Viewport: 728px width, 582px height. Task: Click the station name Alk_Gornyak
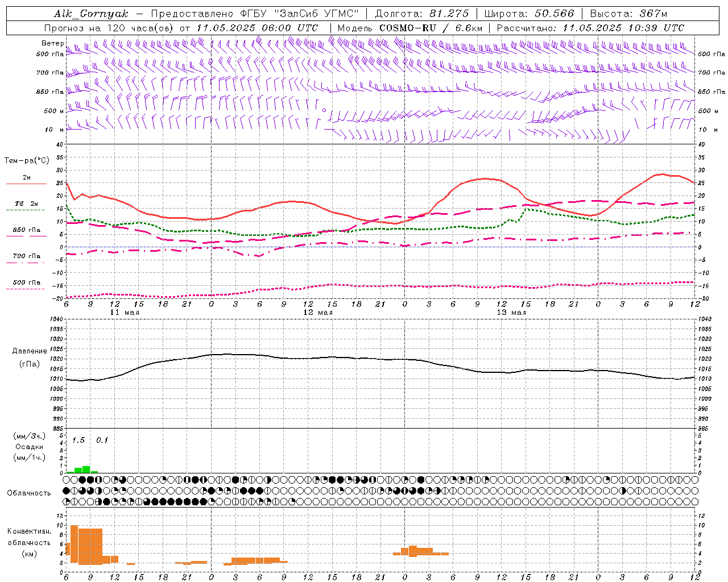pyautogui.click(x=91, y=14)
